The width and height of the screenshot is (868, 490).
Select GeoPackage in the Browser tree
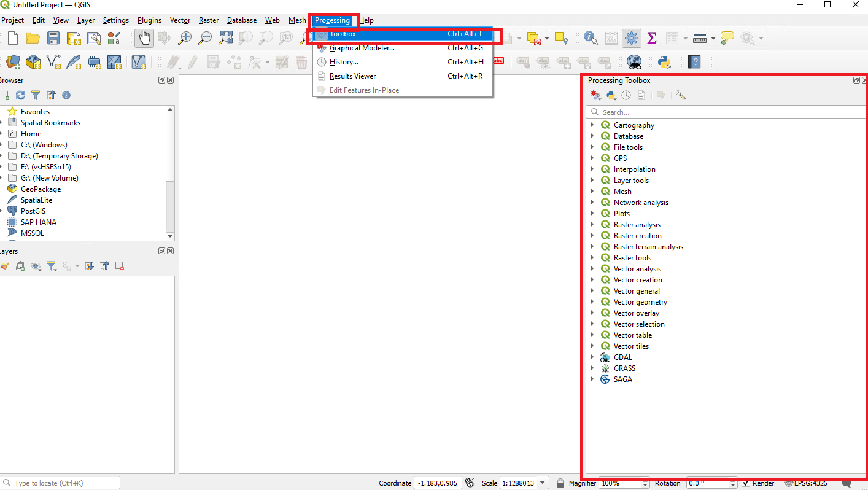point(41,189)
